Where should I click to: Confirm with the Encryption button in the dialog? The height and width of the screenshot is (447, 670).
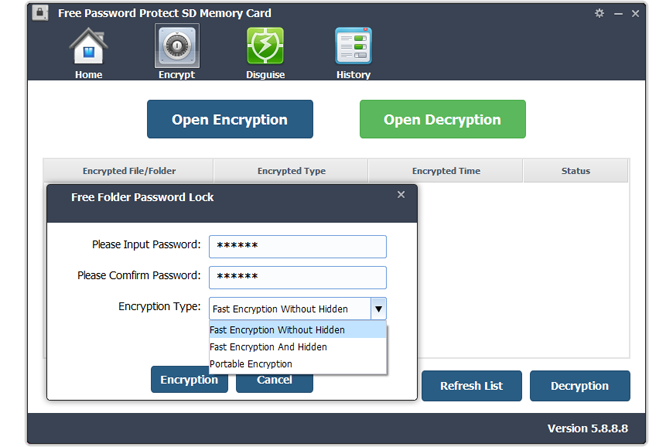[189, 379]
